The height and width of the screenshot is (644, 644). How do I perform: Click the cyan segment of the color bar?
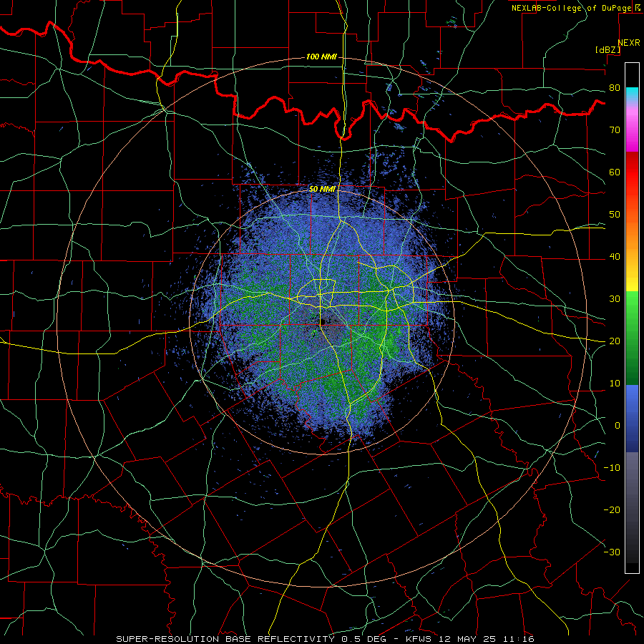pos(632,94)
